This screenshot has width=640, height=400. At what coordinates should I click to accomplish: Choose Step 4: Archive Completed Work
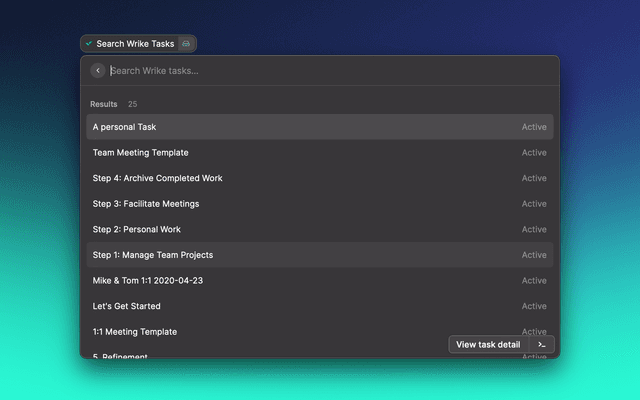(x=157, y=178)
